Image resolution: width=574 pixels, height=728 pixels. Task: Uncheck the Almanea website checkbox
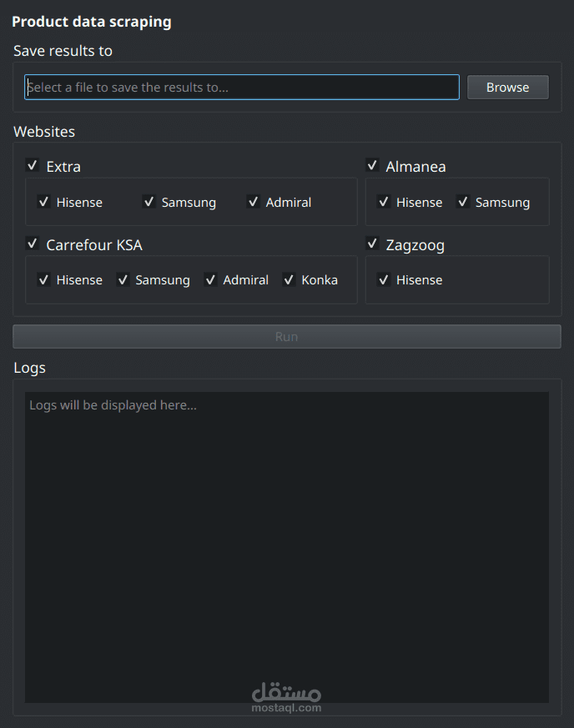click(373, 166)
